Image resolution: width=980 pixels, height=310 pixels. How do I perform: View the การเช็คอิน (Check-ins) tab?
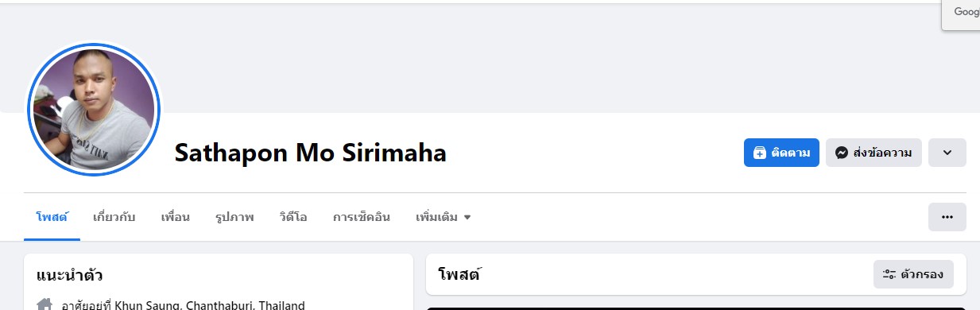pos(362,216)
